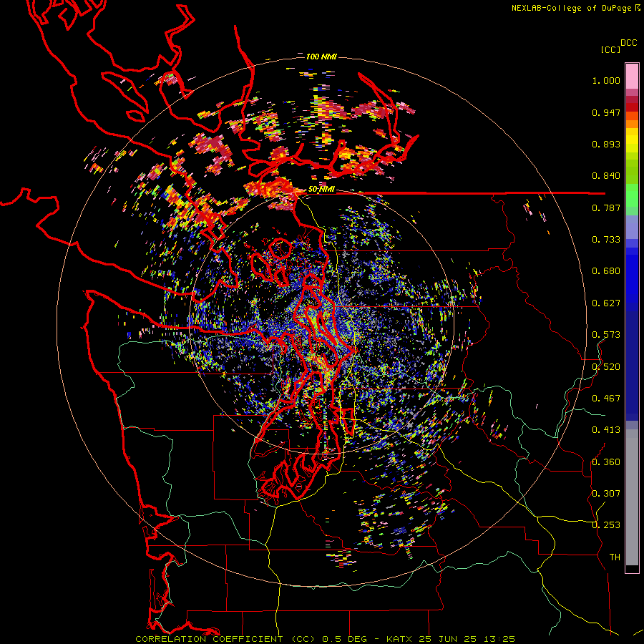Pick the light pink swatch atop color bar
The image size is (644, 644).
pyautogui.click(x=632, y=76)
